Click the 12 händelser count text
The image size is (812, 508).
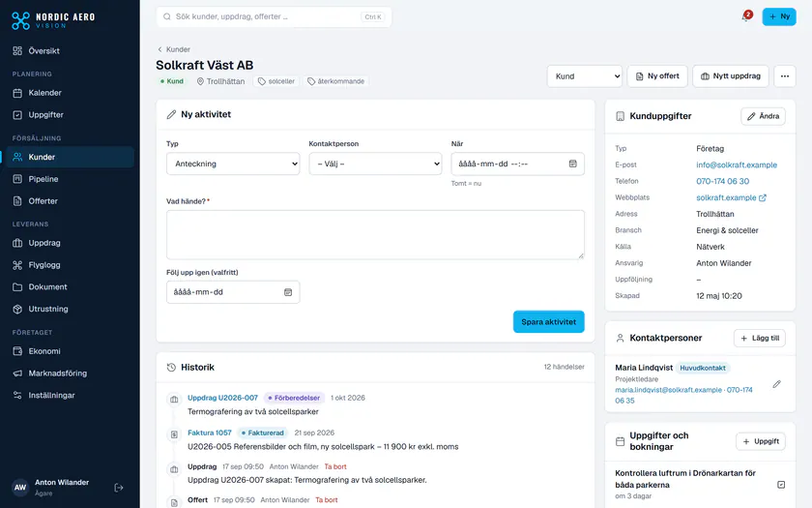point(564,367)
